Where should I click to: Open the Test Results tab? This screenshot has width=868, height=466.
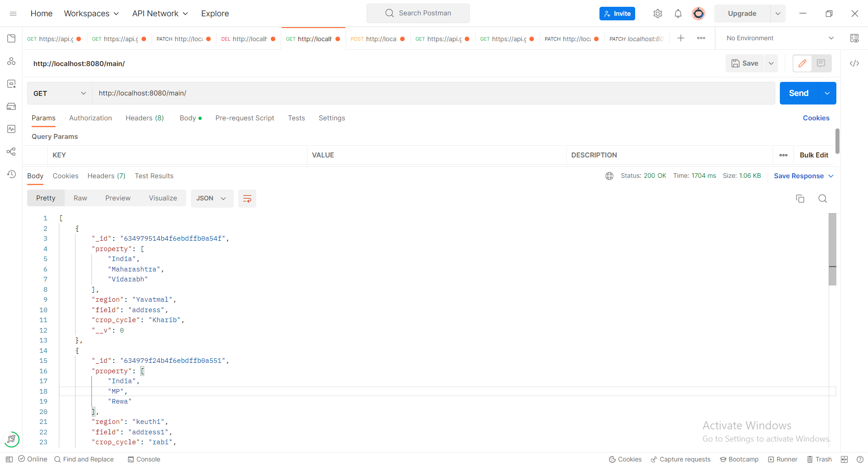(x=154, y=176)
